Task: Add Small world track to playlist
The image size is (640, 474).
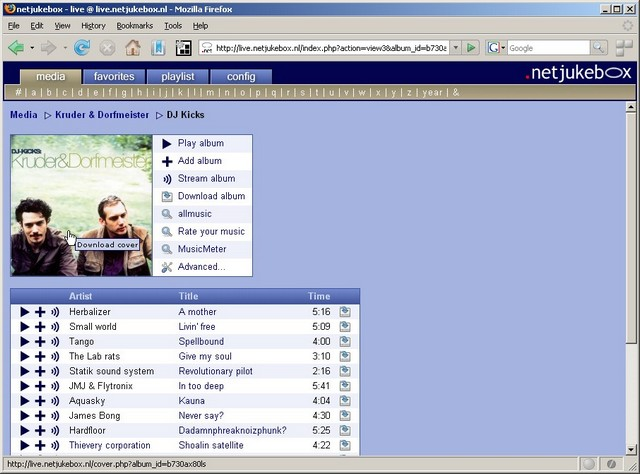Action: [40, 327]
